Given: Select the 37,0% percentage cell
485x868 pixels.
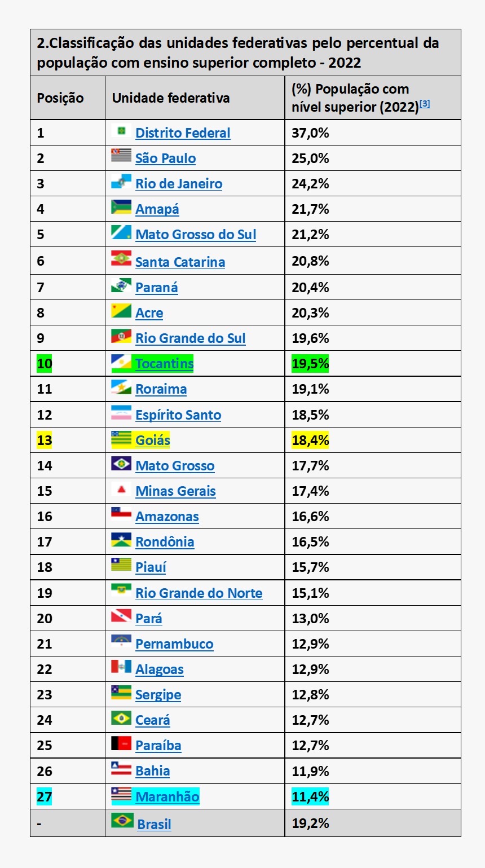Looking at the screenshot, I should tap(310, 133).
